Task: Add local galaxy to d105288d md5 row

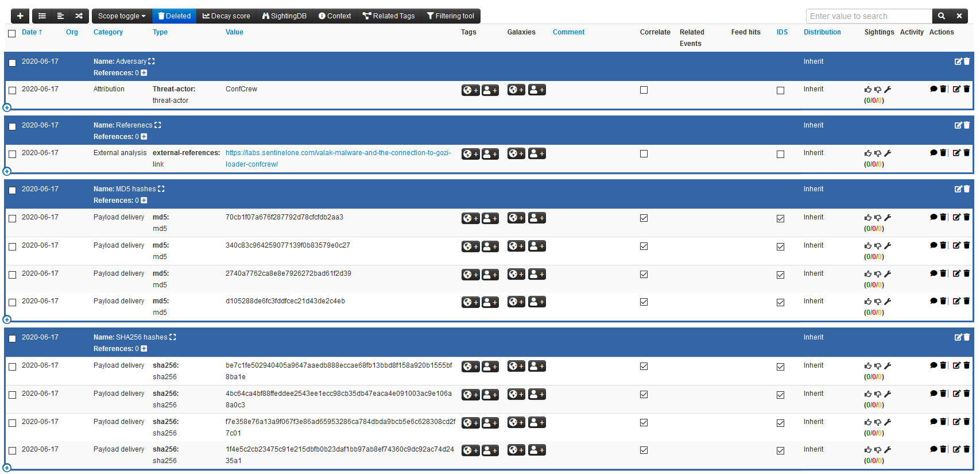Action: coord(537,302)
